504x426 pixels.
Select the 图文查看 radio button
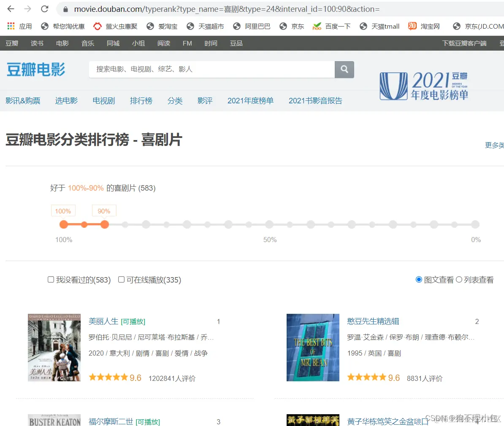[418, 280]
